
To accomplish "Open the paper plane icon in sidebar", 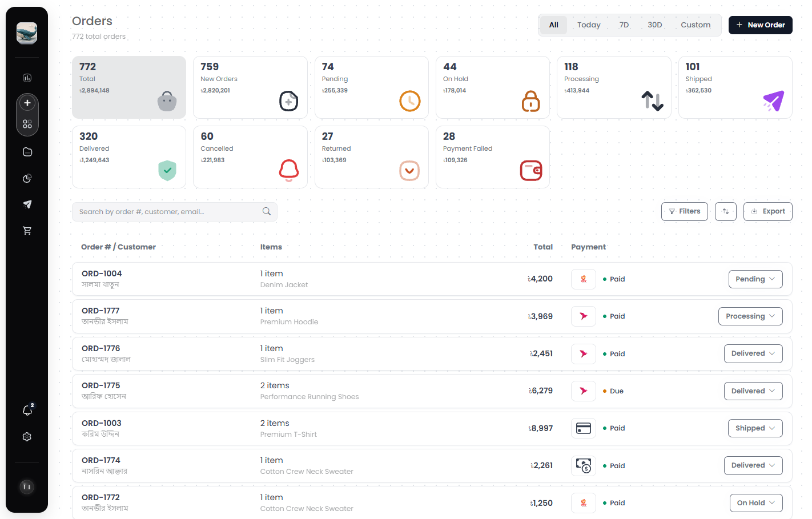I will 27,204.
